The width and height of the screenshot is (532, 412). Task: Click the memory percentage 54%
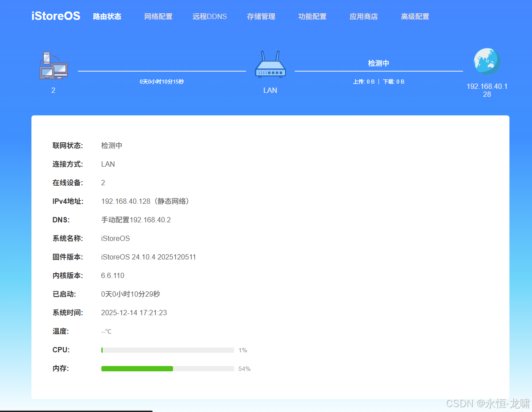coord(245,369)
